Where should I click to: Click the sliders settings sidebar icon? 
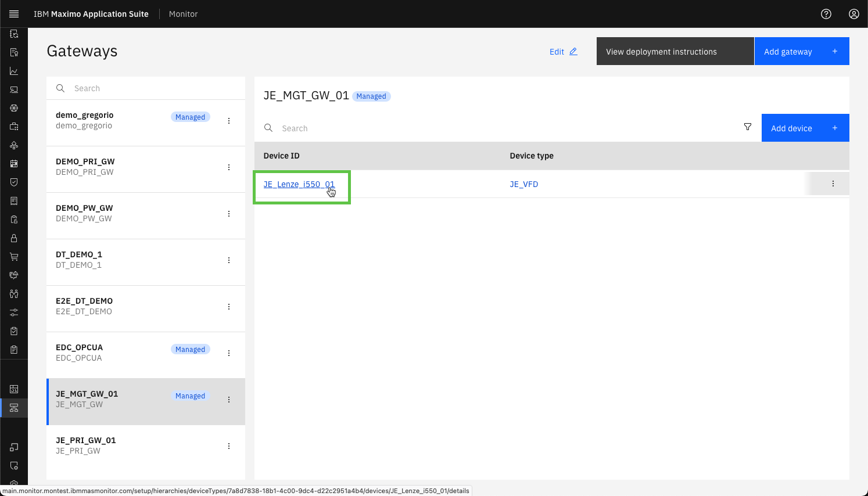(x=14, y=312)
